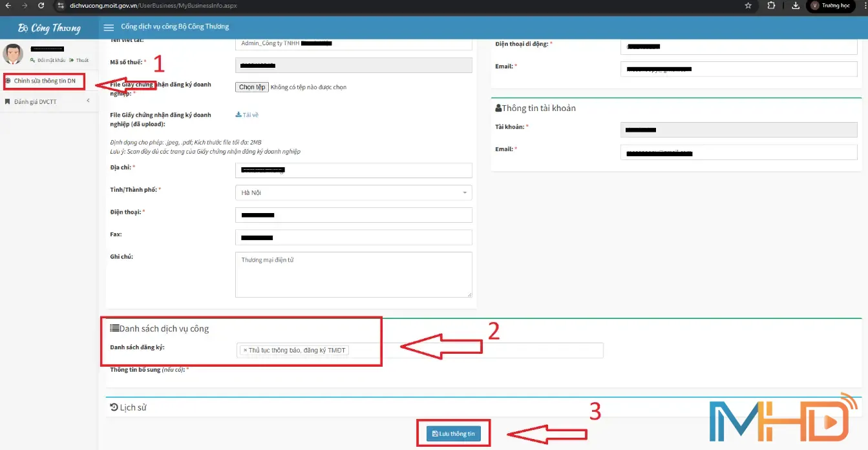This screenshot has height=450, width=868.
Task: Open the browser extensions puzzle icon
Action: [x=771, y=5]
